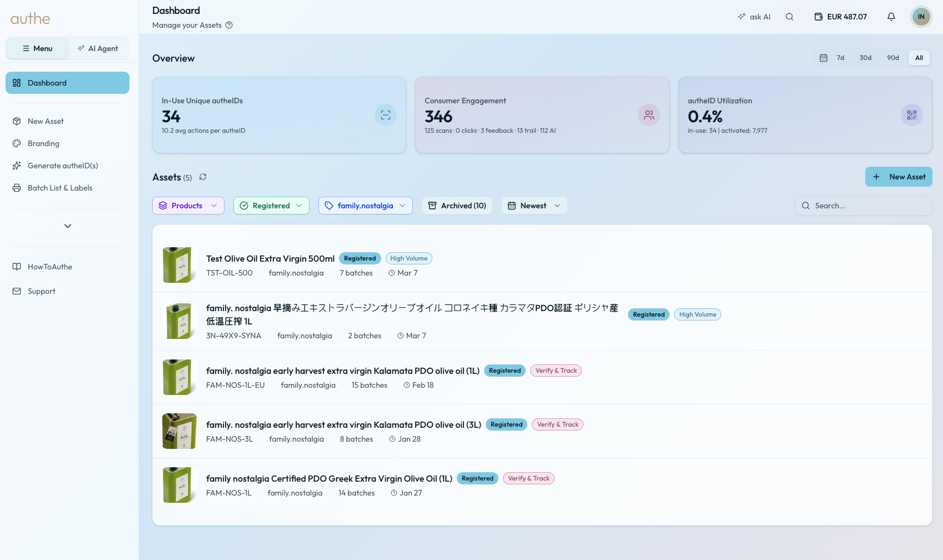
Task: Switch to the AI Agent tab
Action: click(x=98, y=48)
